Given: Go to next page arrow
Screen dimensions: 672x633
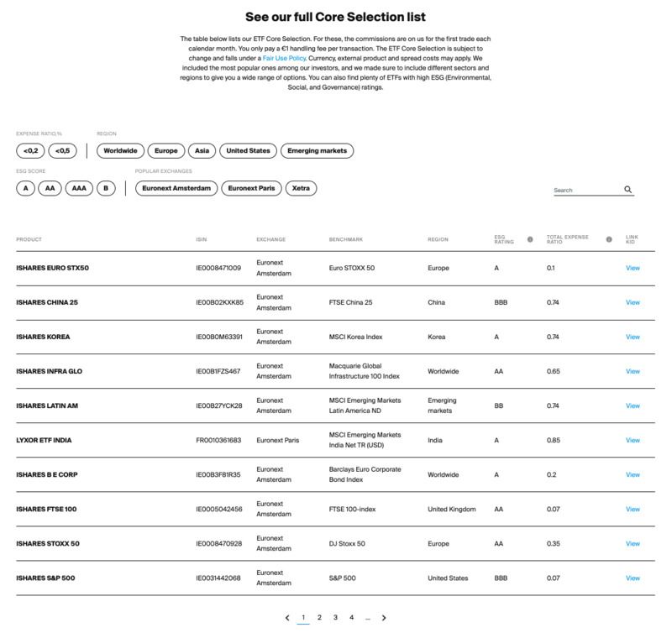Looking at the screenshot, I should pyautogui.click(x=384, y=618).
